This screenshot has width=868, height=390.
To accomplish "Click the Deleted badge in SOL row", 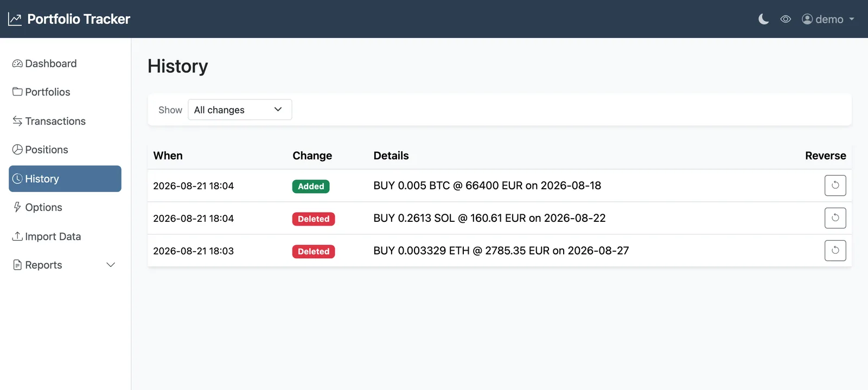I will tap(314, 219).
